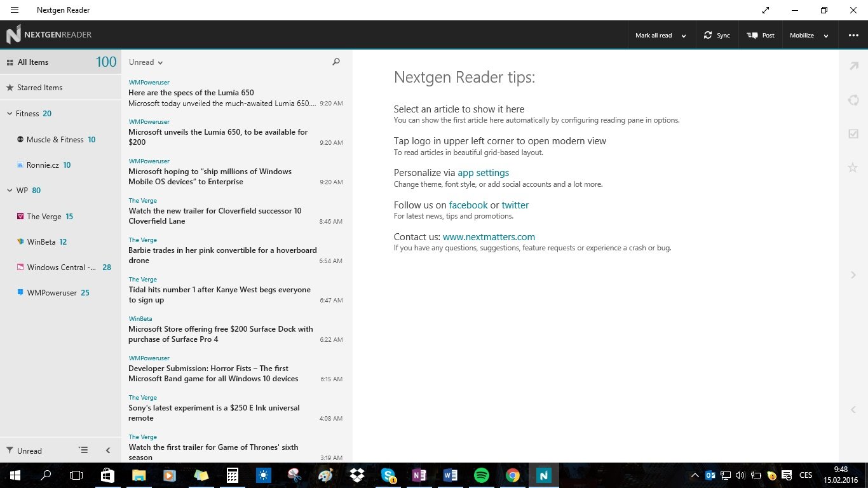868x488 pixels.
Task: Follow the facebook link
Action: [468, 205]
